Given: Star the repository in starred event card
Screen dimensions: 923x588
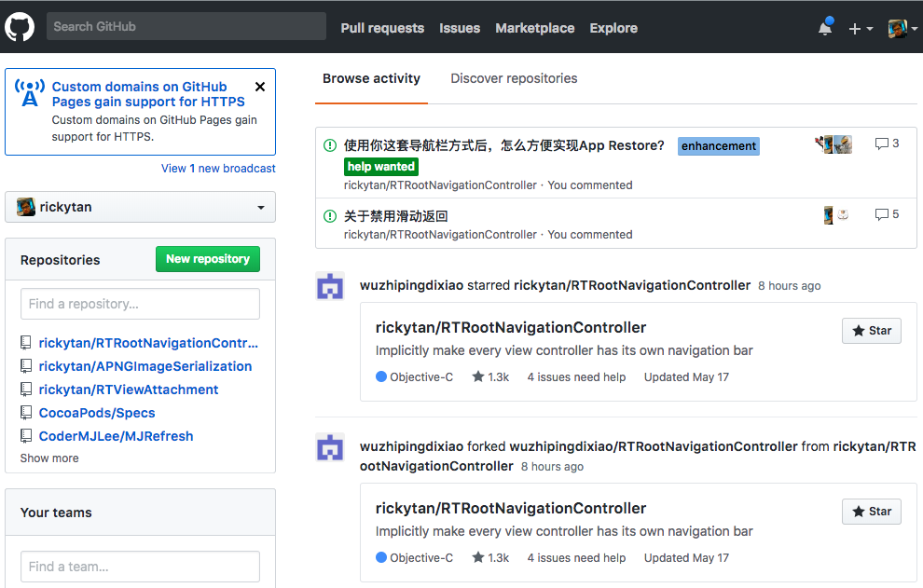Looking at the screenshot, I should pyautogui.click(x=872, y=331).
